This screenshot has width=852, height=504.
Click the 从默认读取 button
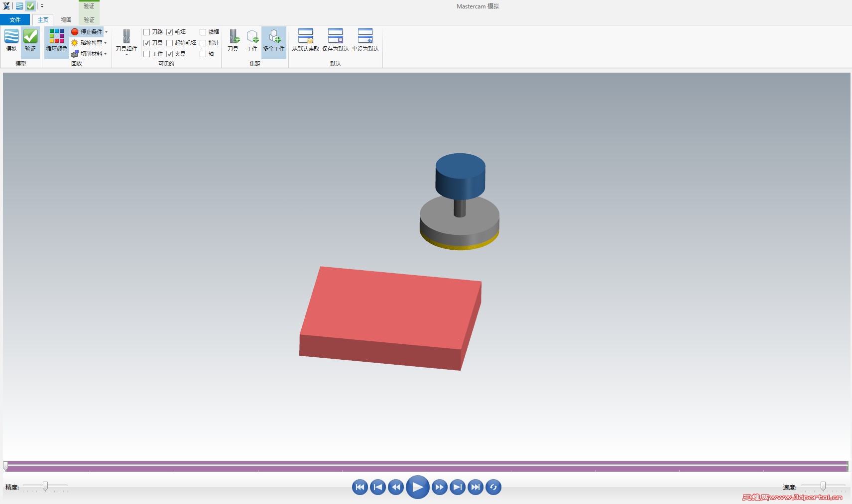click(x=305, y=40)
